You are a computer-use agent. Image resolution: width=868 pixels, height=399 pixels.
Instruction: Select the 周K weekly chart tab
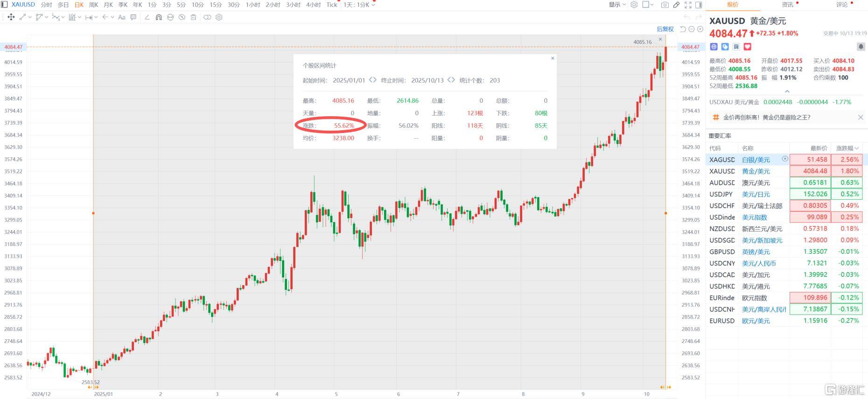[93, 5]
